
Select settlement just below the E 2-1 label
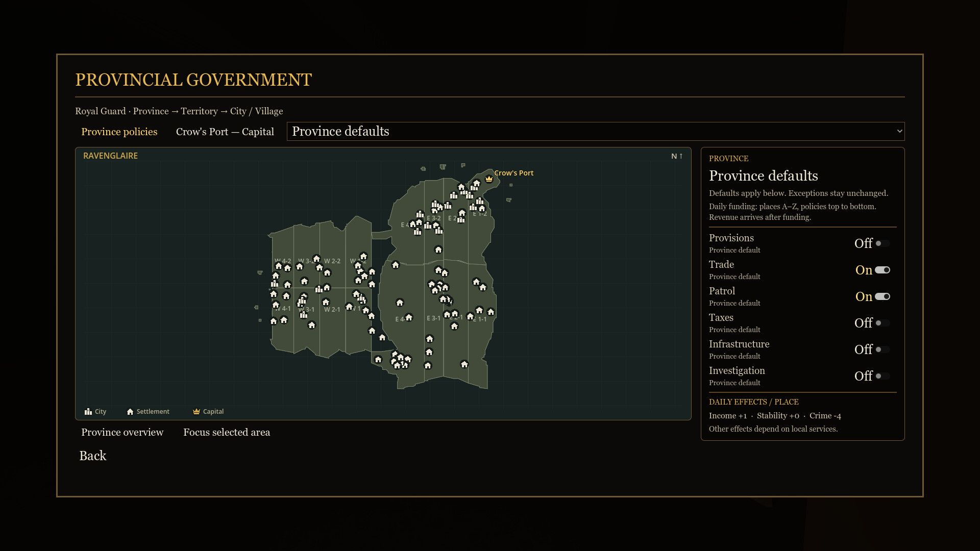pos(454,326)
